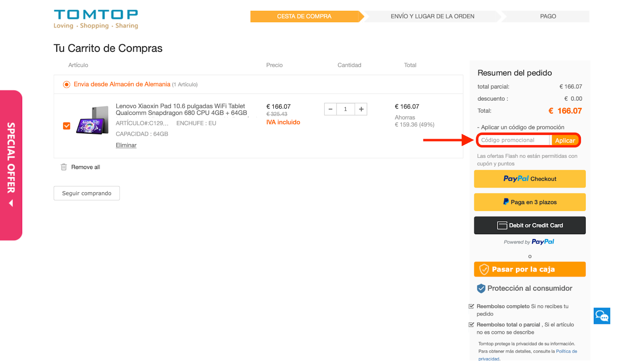This screenshot has width=644, height=361.
Task: Apply the promo code with Aplicar
Action: tap(565, 140)
